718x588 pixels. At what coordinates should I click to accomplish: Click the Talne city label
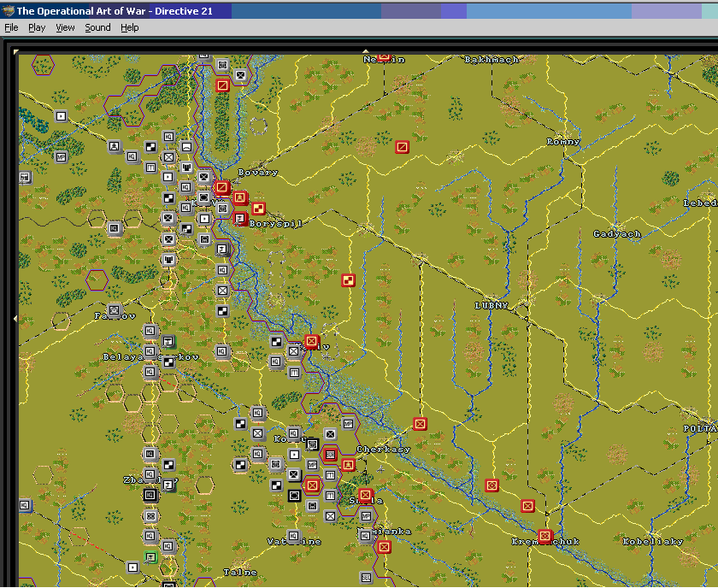click(240, 573)
